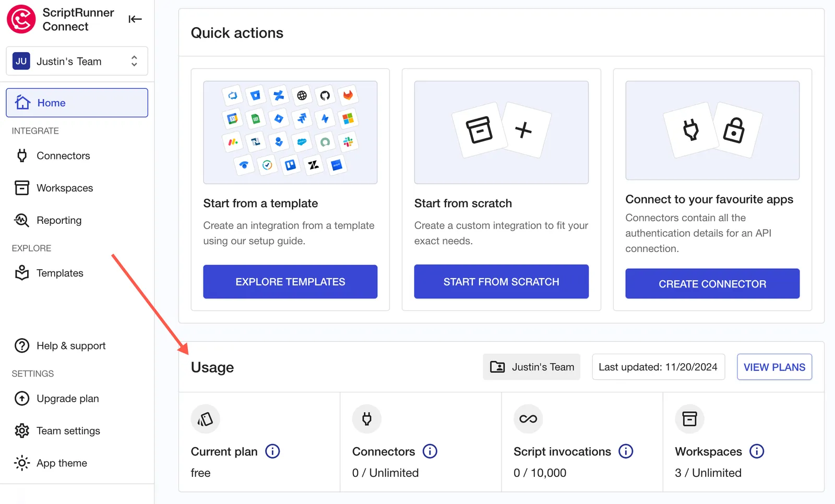Viewport: 835px width, 504px height.
Task: Click the EXPLORE TEMPLATES button
Action: tap(290, 282)
